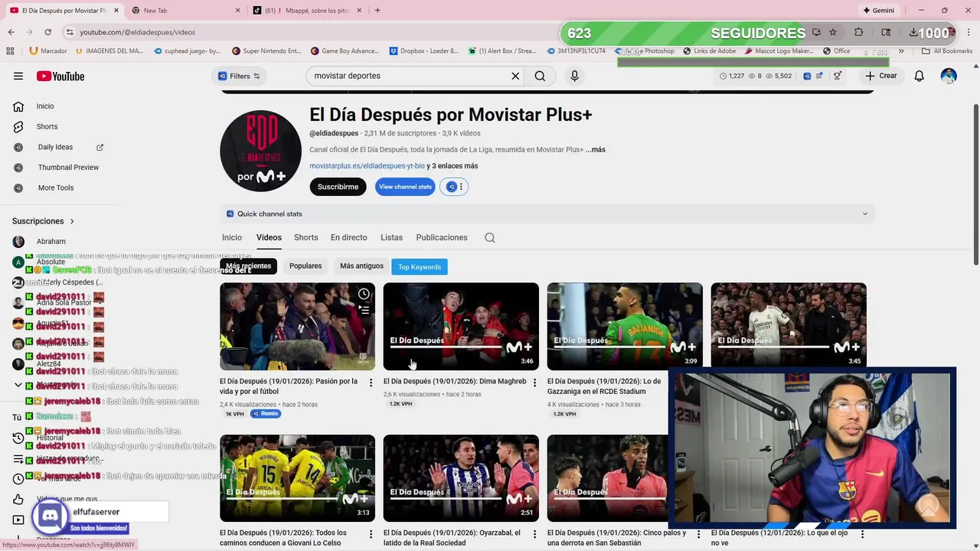Open the Dima Maghreb video thumbnail

[461, 327]
